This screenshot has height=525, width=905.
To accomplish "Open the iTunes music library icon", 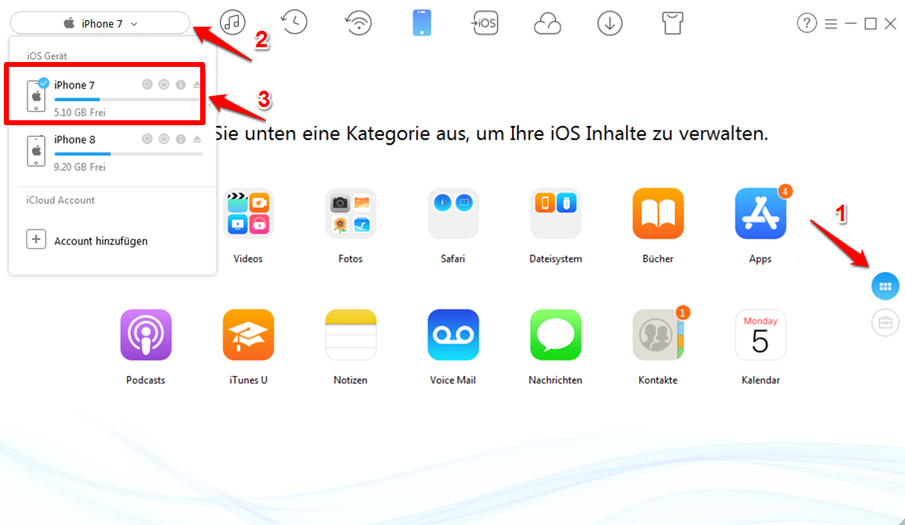I will (232, 23).
